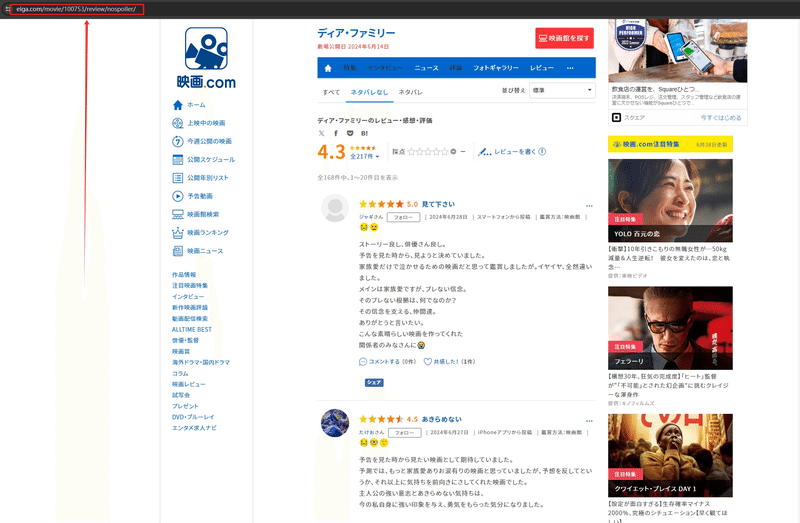Click the 映画ランキング crown icon
Viewport: 800px width, 523px height.
[178, 233]
